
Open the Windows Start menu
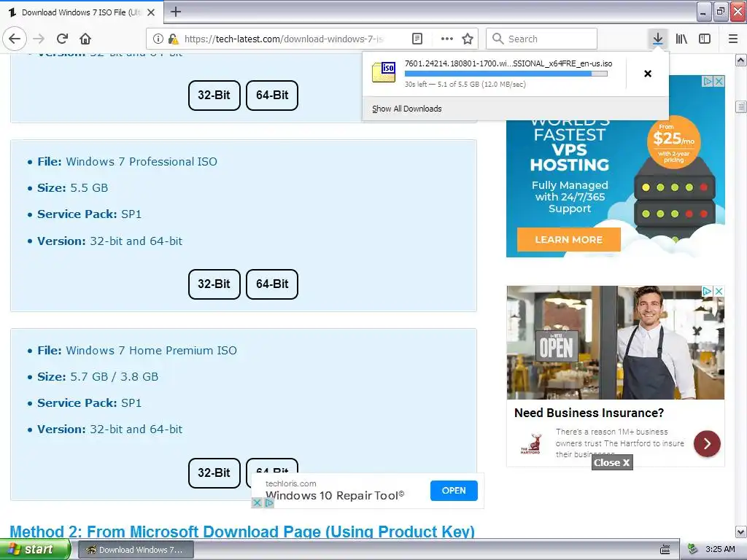[x=35, y=550]
